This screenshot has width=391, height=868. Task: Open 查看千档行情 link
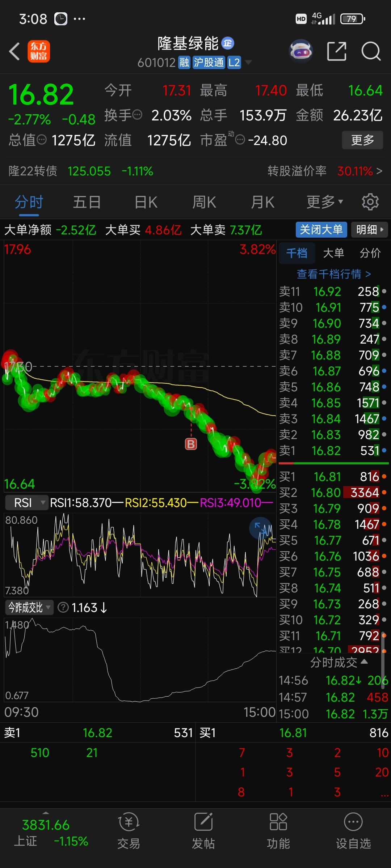[x=334, y=274]
